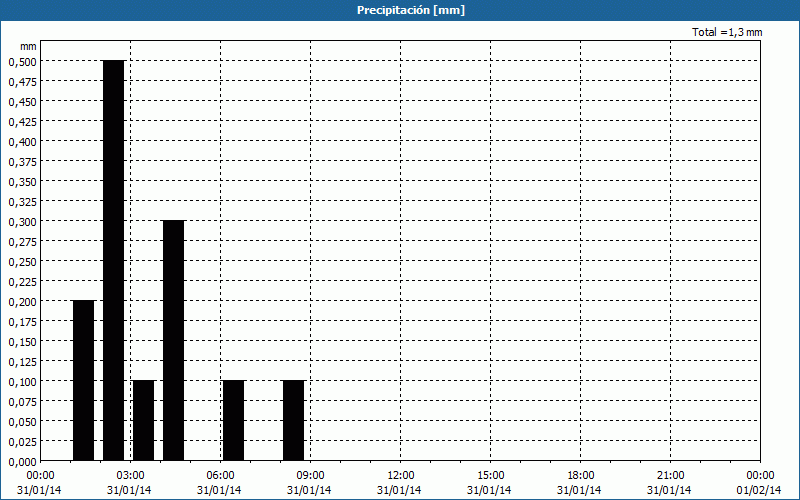
Task: Click the 03:00 time axis label
Action: point(130,476)
